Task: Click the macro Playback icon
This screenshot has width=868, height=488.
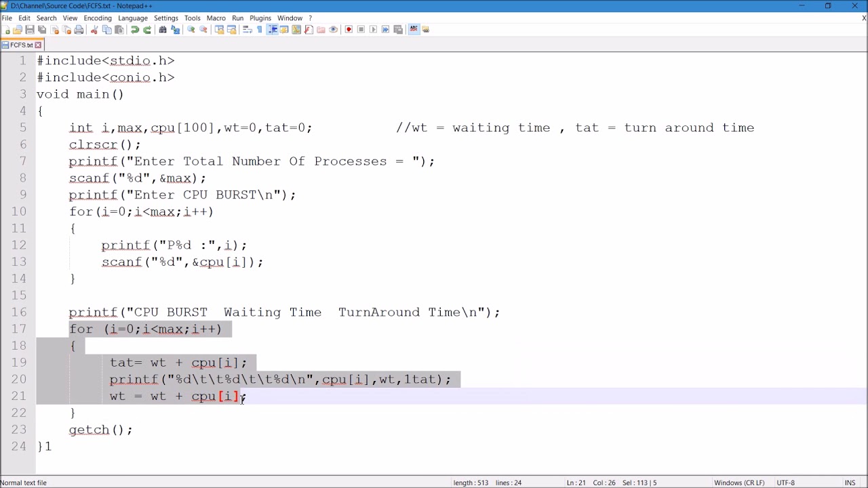Action: tap(373, 29)
